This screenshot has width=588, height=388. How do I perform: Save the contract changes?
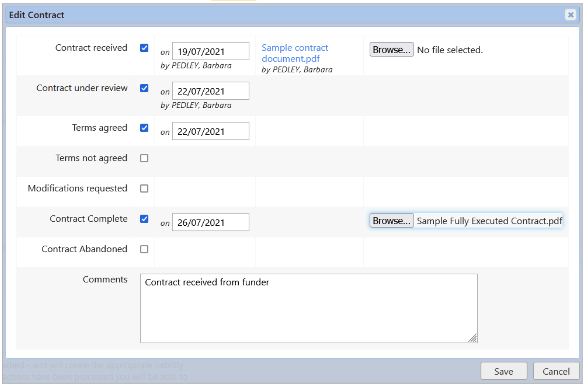click(x=503, y=371)
